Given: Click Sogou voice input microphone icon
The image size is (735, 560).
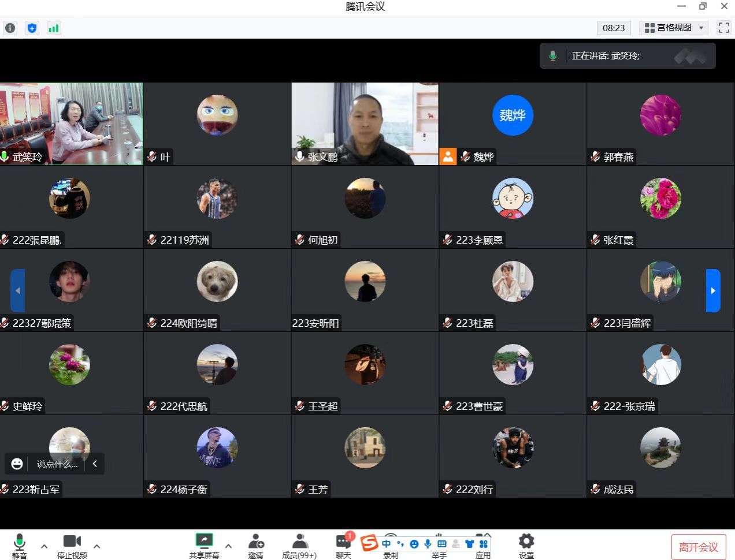Looking at the screenshot, I should pyautogui.click(x=428, y=544).
